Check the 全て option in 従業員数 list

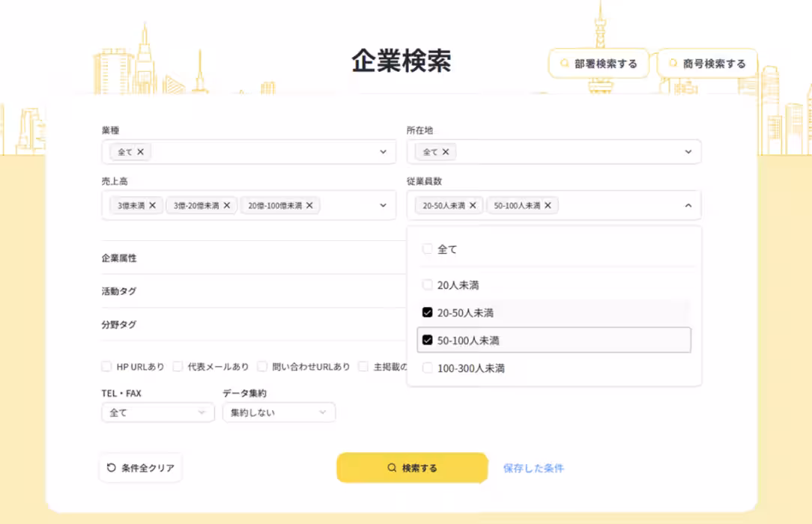[427, 249]
